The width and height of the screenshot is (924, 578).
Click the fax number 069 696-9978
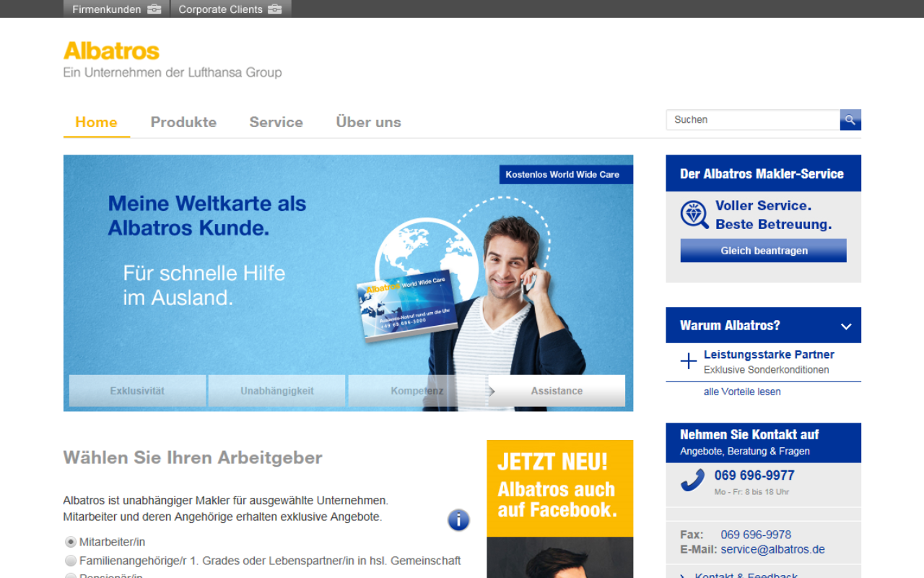pyautogui.click(x=756, y=535)
